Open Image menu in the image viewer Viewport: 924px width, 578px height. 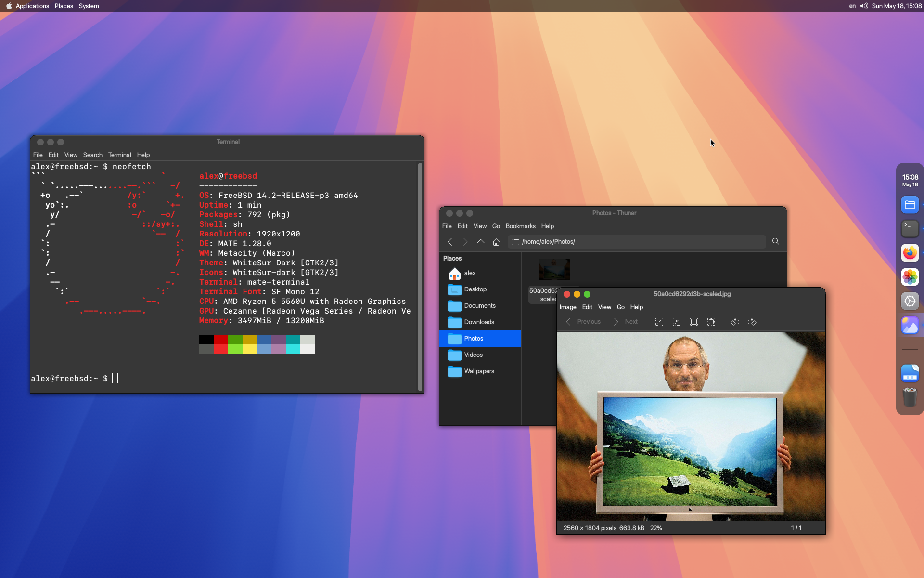click(x=567, y=307)
